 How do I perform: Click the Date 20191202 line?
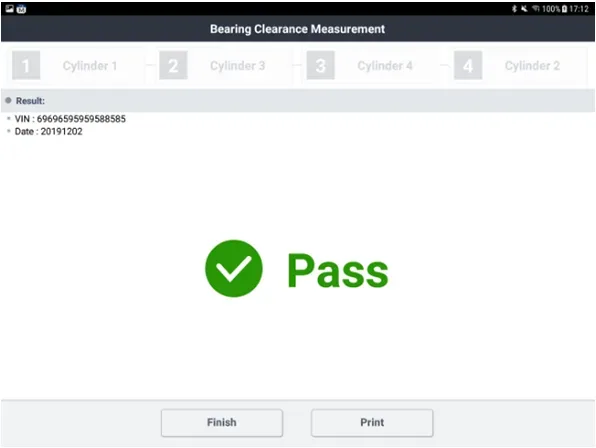(x=48, y=131)
